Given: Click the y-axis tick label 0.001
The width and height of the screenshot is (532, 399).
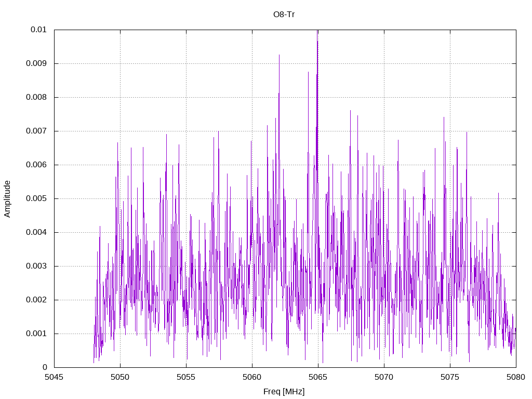Looking at the screenshot, I should (36, 334).
